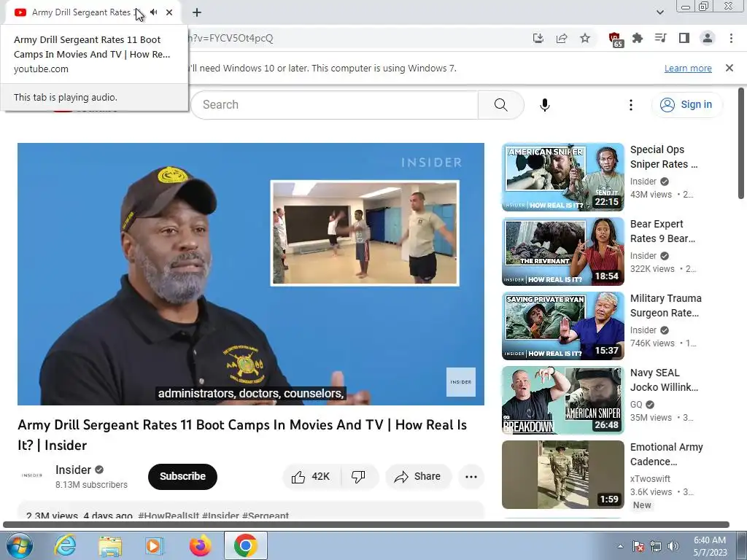Open Windows Explorer folder in taskbar
The image size is (747, 560).
(x=110, y=545)
